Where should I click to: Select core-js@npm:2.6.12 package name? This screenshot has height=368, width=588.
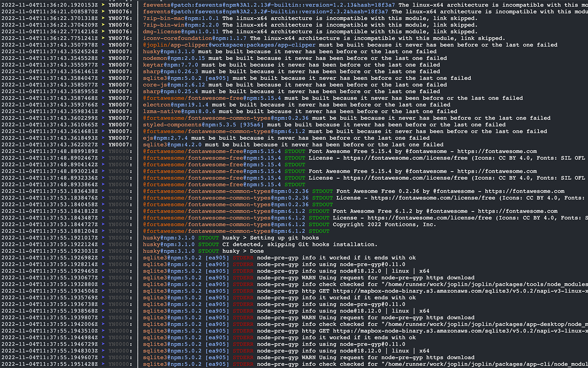pyautogui.click(x=174, y=85)
